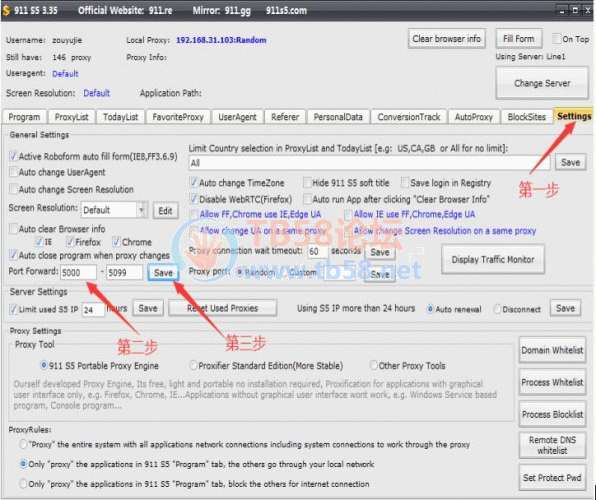Toggle the Firefox checkbox

pyautogui.click(x=70, y=242)
